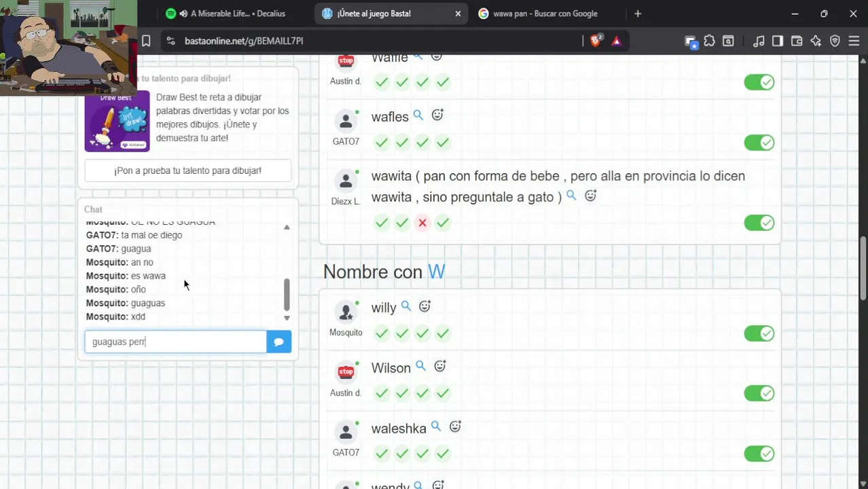Open the browser hamburger menu

(x=854, y=41)
